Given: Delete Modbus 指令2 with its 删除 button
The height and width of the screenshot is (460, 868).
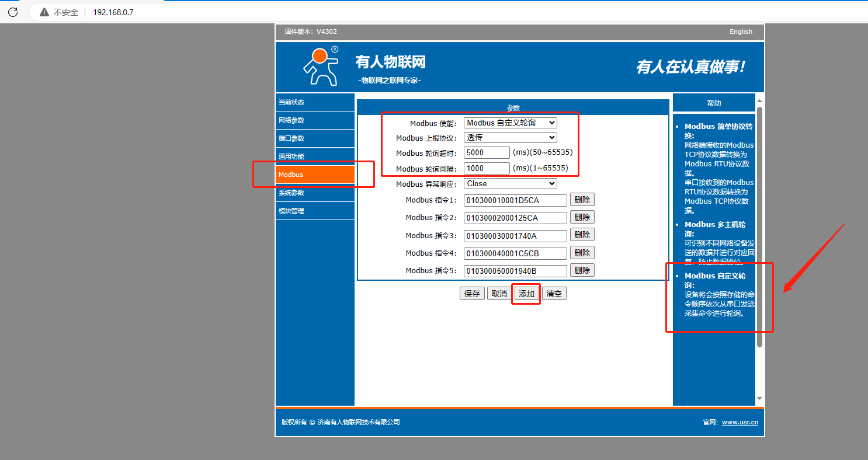Looking at the screenshot, I should 582,217.
